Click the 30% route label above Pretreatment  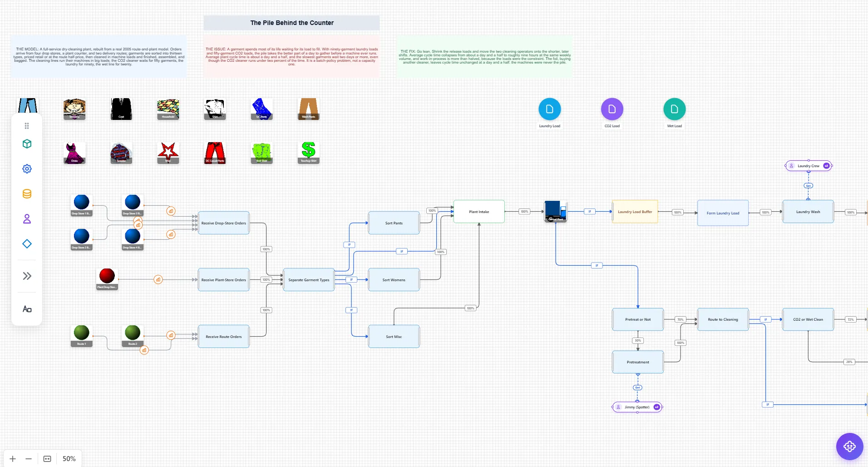[638, 340]
